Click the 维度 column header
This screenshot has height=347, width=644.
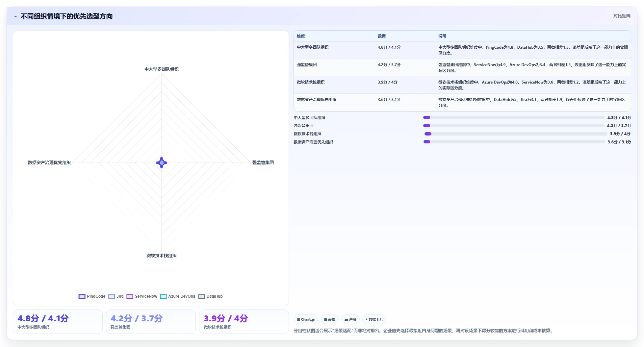[301, 36]
